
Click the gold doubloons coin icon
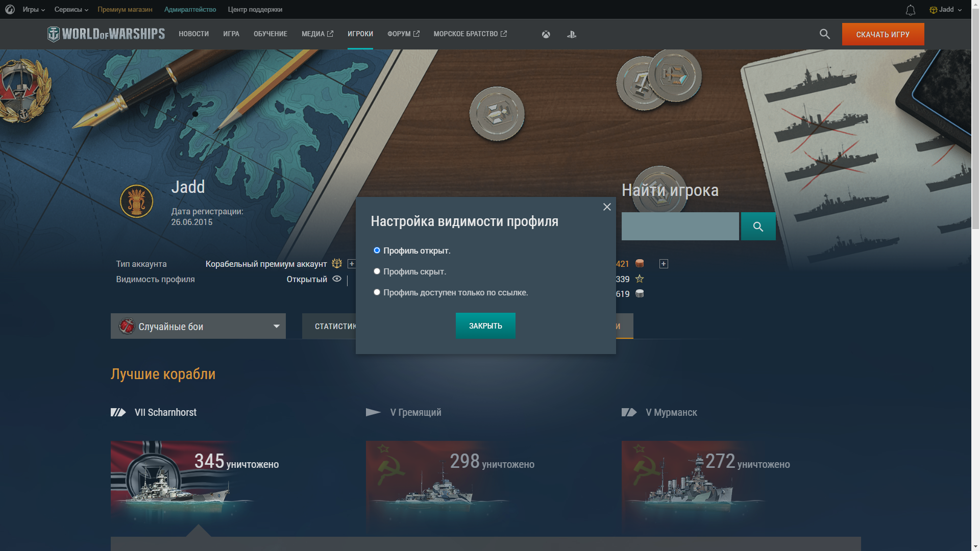[640, 263]
